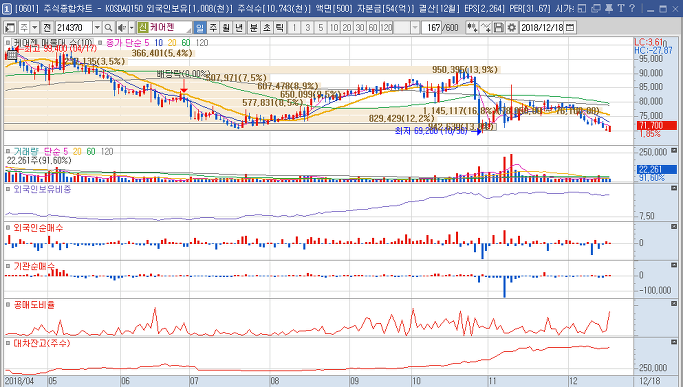Click the 최고 99,400 (04/17) high label
The image size is (683, 387).
[x=59, y=48]
